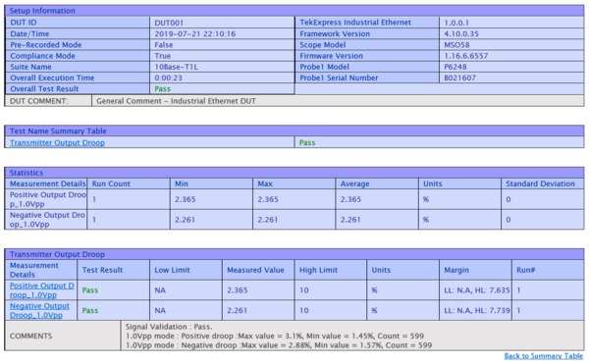
Task: Click the Run Count column header
Action: (x=129, y=183)
